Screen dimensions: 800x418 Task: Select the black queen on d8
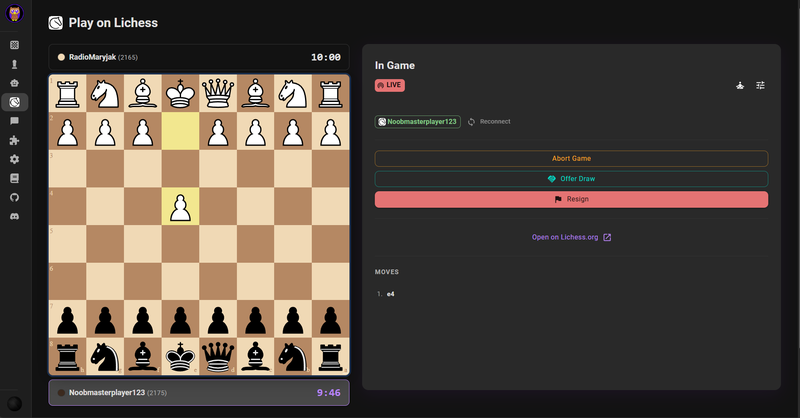click(218, 356)
